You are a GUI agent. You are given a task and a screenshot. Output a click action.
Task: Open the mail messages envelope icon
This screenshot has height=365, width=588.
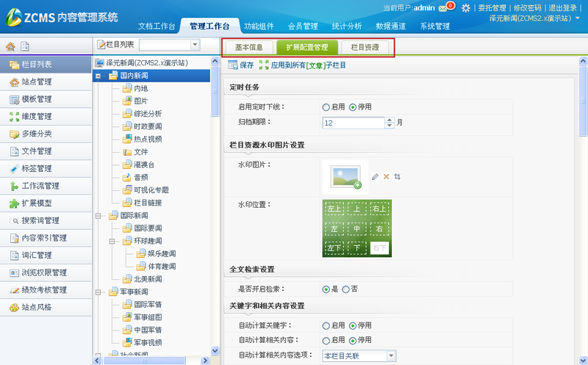[442, 8]
